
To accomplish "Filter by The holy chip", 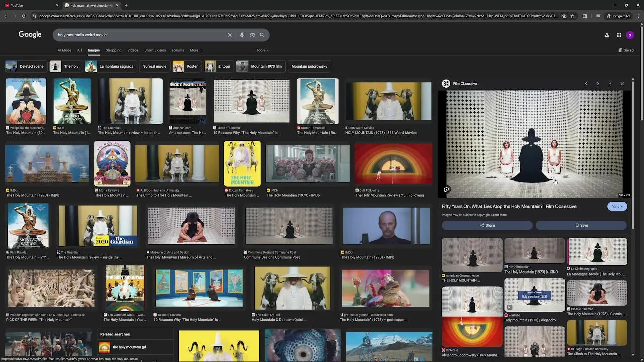I will pos(65,66).
